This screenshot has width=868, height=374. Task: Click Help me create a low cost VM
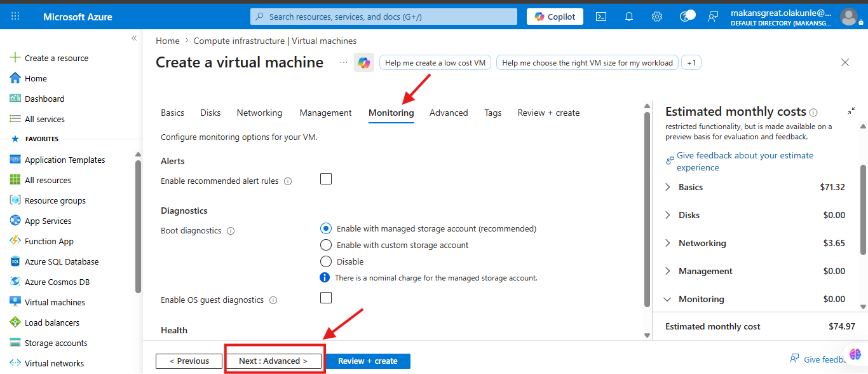click(x=435, y=63)
